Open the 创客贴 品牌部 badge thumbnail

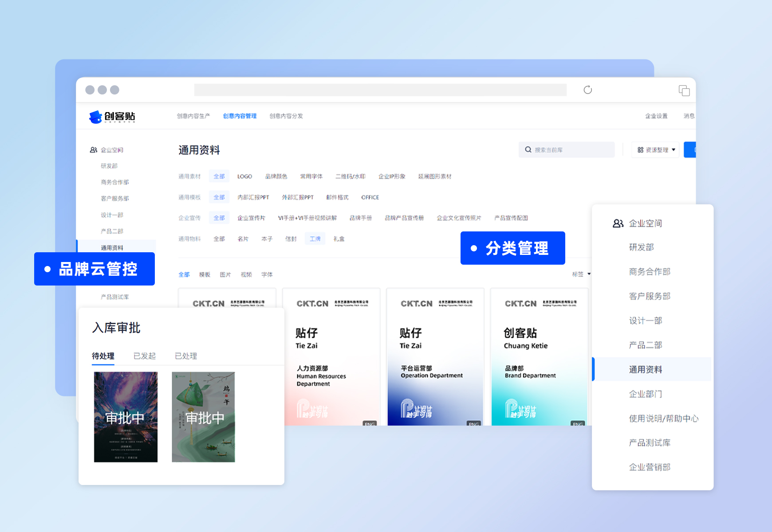pos(539,357)
